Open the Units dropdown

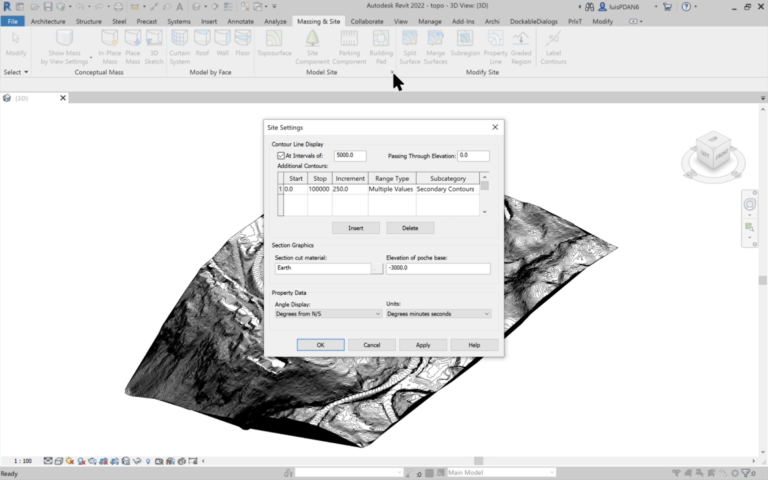(438, 313)
